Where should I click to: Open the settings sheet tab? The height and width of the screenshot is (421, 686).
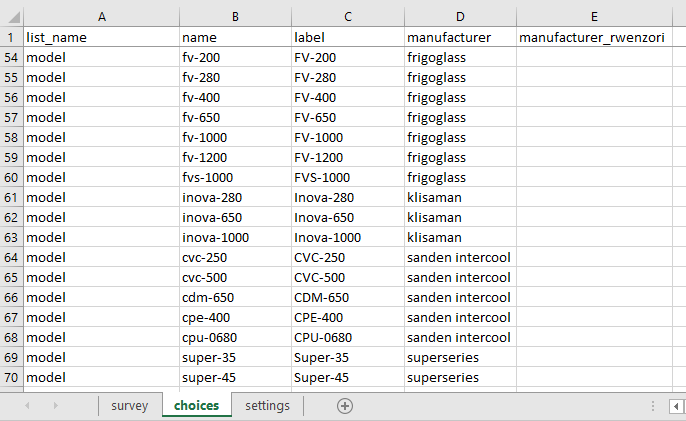tap(267, 406)
